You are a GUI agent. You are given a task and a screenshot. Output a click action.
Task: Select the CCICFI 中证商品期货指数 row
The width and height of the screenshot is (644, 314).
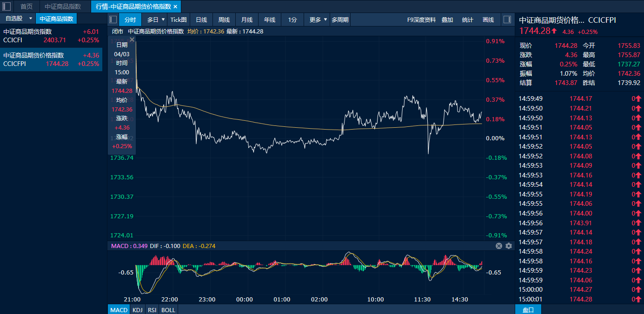51,36
